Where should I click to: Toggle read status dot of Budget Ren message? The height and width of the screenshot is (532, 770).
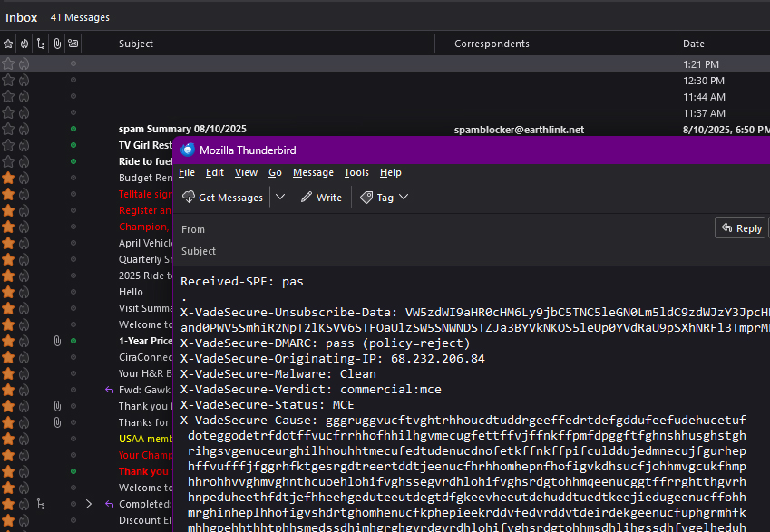[x=73, y=179]
